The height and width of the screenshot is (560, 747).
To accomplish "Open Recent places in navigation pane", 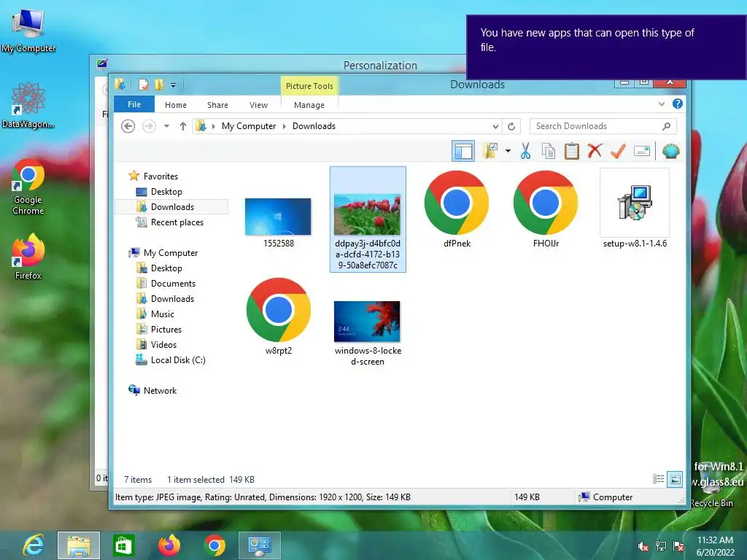I will (x=177, y=222).
